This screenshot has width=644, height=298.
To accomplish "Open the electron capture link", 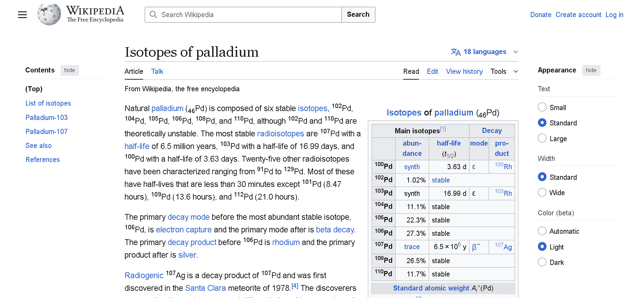I will click(184, 230).
